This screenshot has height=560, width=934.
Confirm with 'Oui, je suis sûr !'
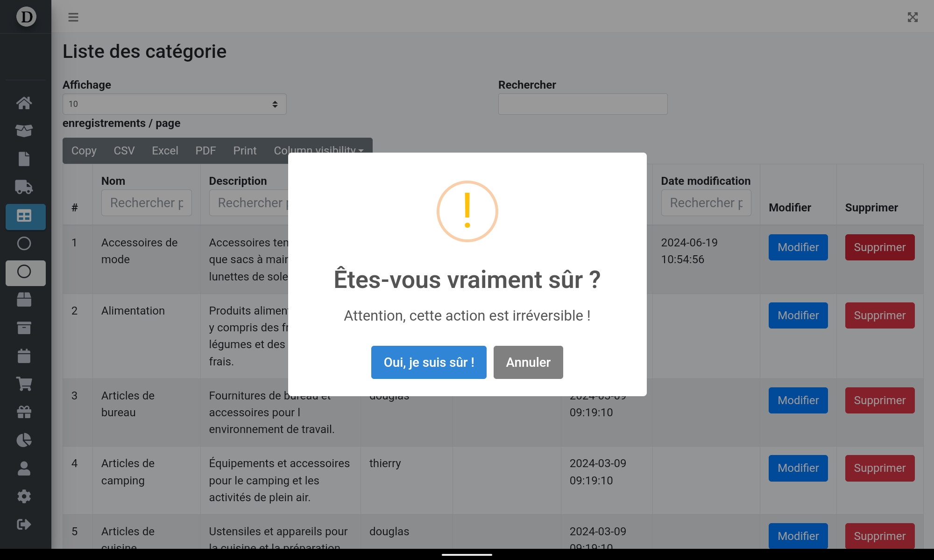pyautogui.click(x=428, y=362)
